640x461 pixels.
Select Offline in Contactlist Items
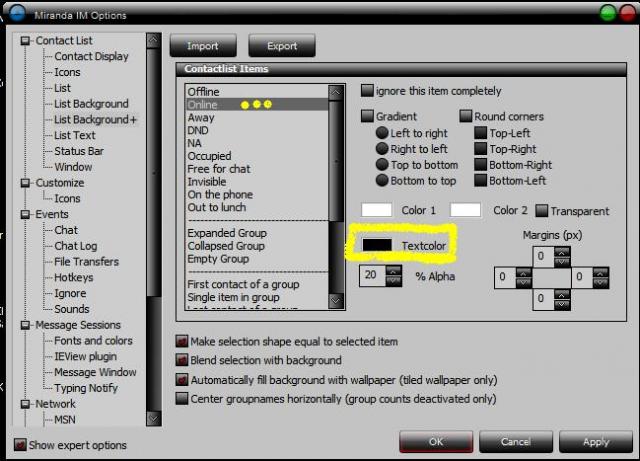(x=256, y=91)
